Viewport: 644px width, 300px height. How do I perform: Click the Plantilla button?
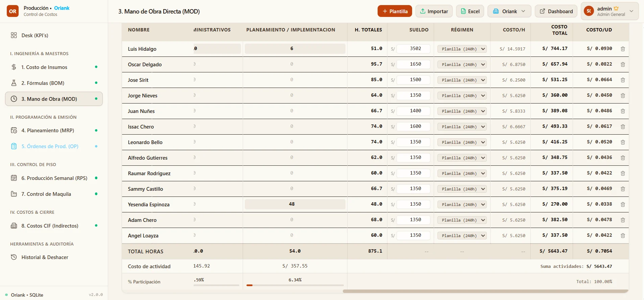pyautogui.click(x=395, y=11)
